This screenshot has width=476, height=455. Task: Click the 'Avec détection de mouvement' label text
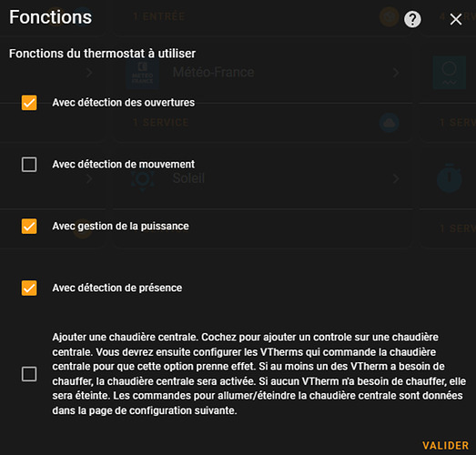pos(123,164)
